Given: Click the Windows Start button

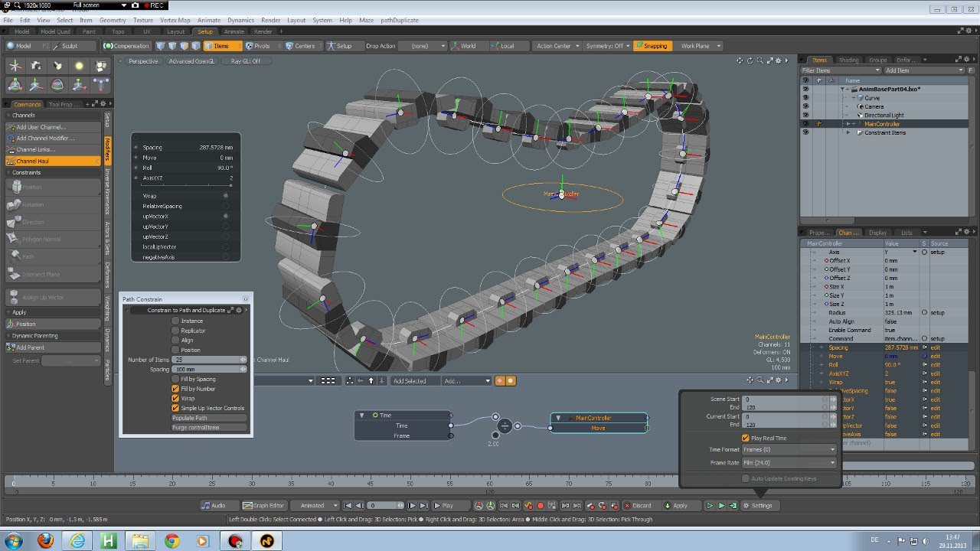Looking at the screenshot, I should (15, 541).
